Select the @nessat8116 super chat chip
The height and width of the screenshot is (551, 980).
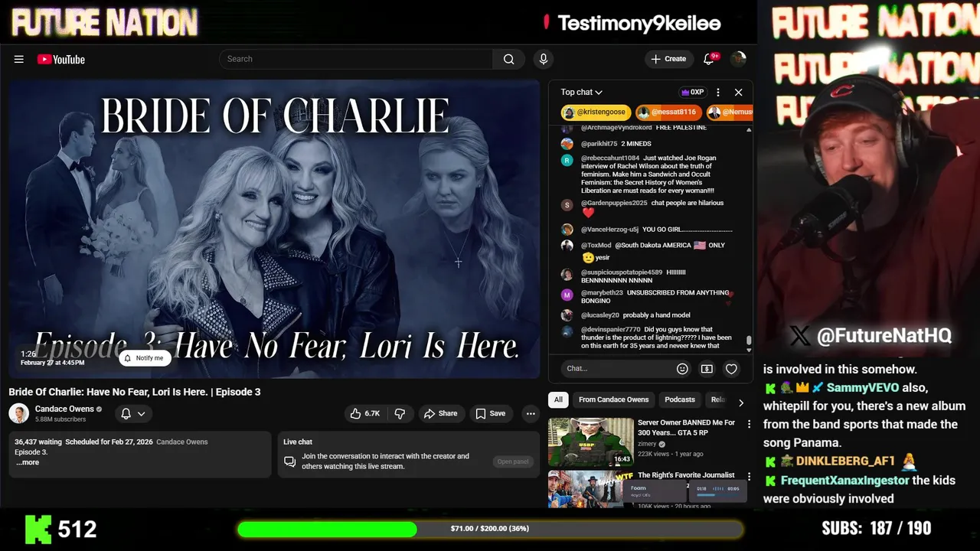(668, 112)
